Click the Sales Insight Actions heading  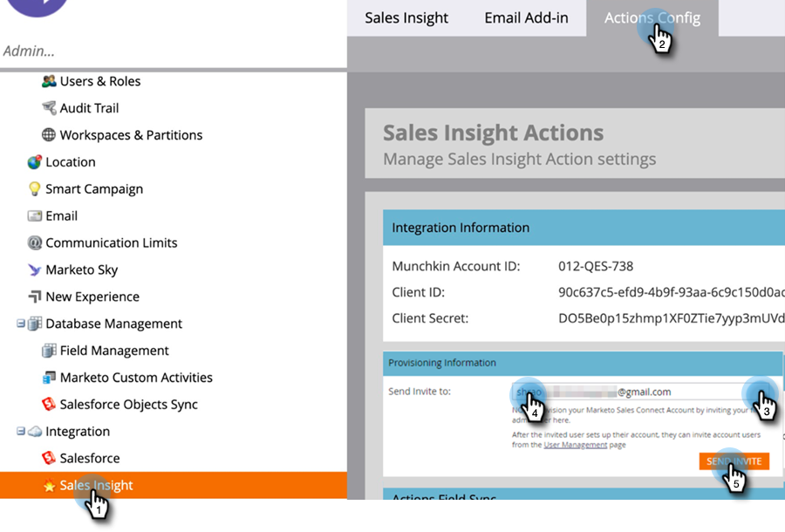[493, 133]
